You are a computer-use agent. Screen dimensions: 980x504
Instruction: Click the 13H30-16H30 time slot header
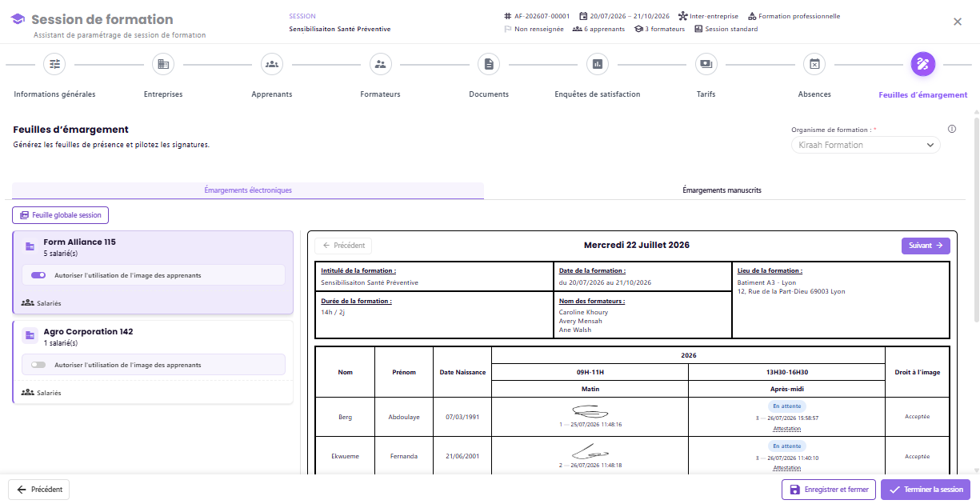point(787,372)
